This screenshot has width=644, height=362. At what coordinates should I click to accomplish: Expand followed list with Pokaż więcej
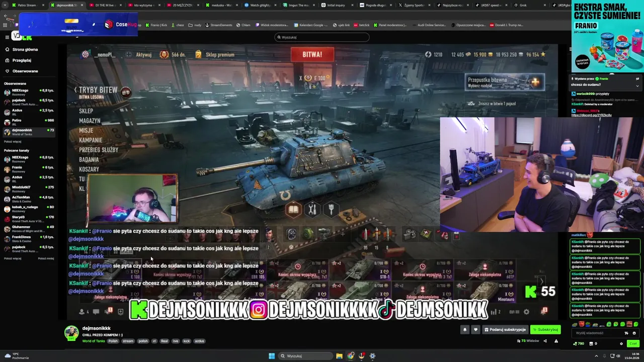coord(13,141)
